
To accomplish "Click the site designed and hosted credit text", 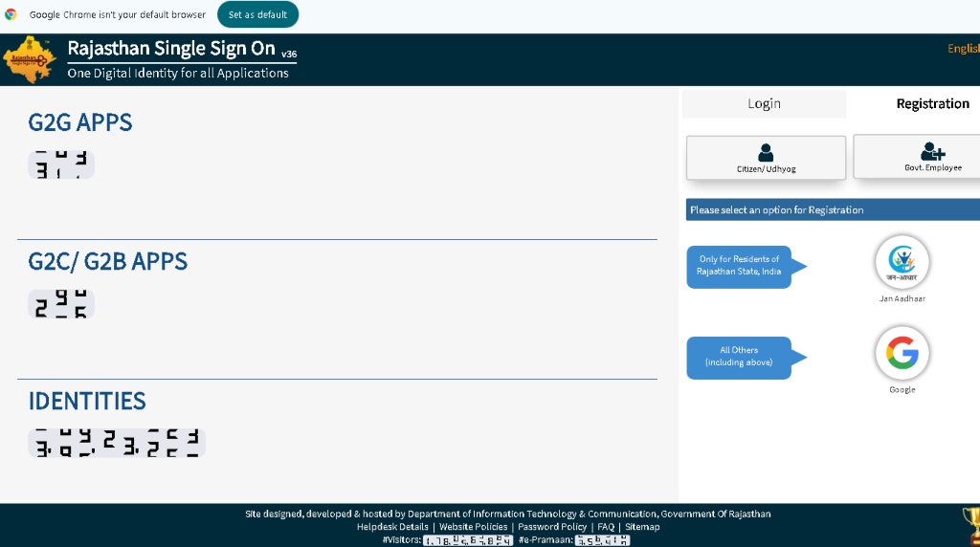I will [x=507, y=514].
